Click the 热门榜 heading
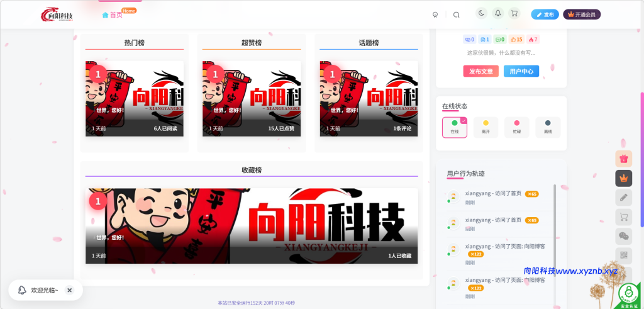The width and height of the screenshot is (644, 309). [x=135, y=43]
